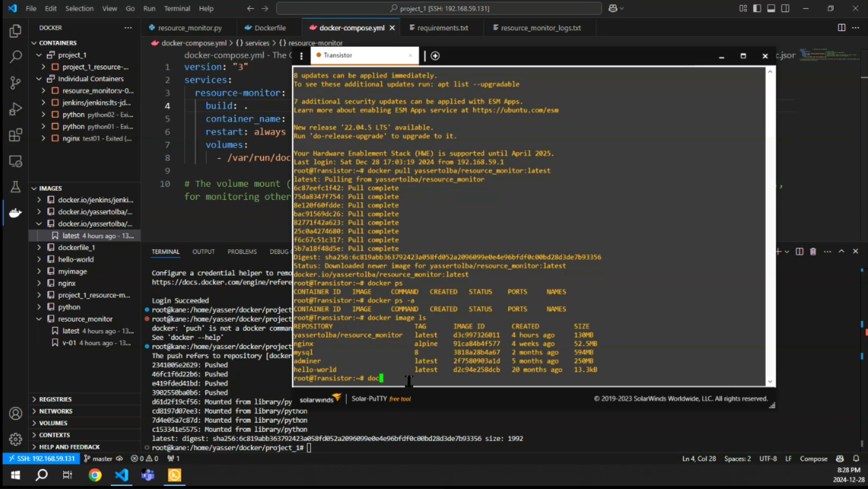Maximize the terminal panel with chevron up
This screenshot has height=489, width=868.
841,251
